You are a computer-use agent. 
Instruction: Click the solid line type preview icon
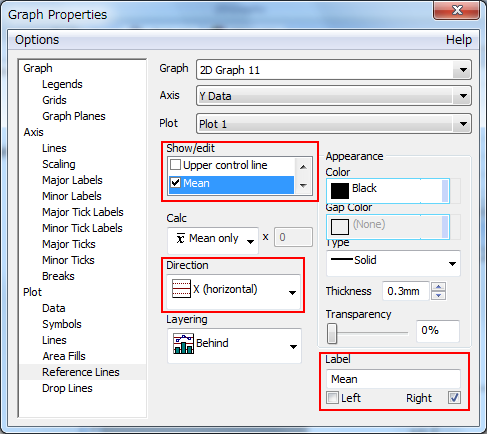pyautogui.click(x=342, y=259)
